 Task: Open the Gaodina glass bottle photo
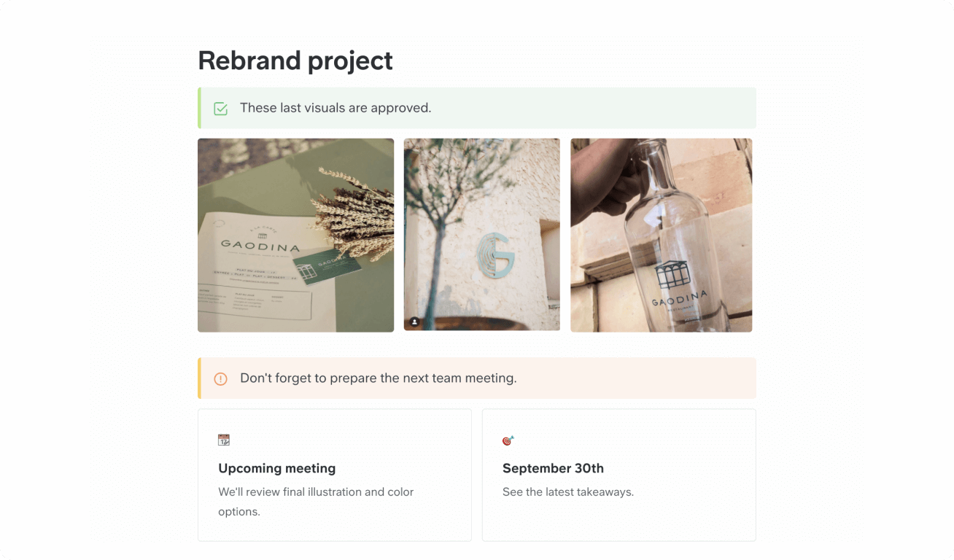661,235
